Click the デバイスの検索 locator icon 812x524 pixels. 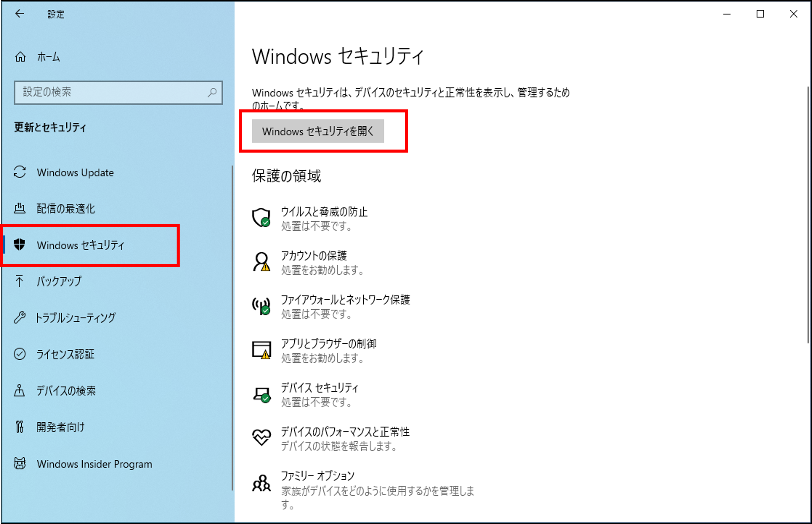(19, 390)
